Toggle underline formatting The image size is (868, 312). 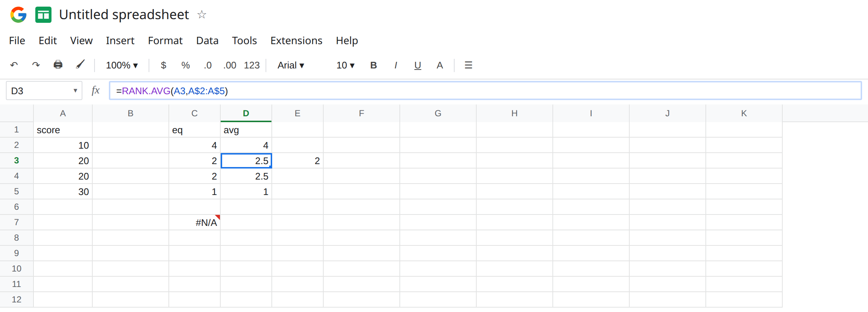[x=417, y=65]
